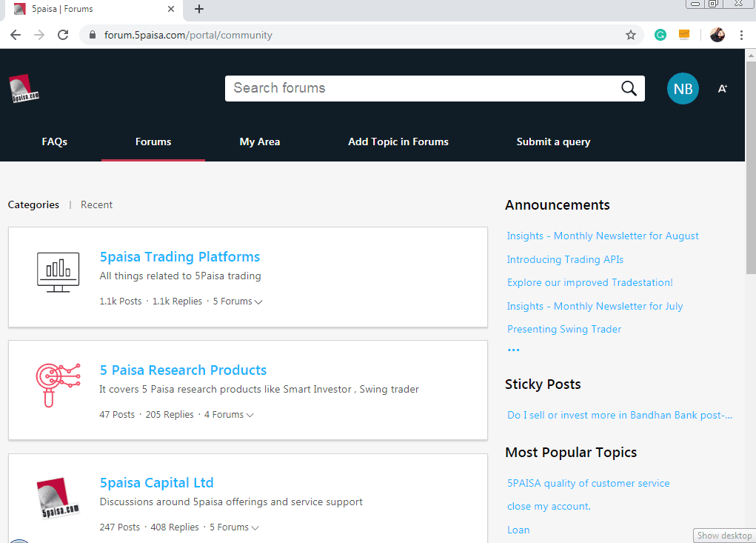This screenshot has width=756, height=543.
Task: Expand the 5 Forums dropdown under Trading Platforms
Action: pyautogui.click(x=238, y=302)
